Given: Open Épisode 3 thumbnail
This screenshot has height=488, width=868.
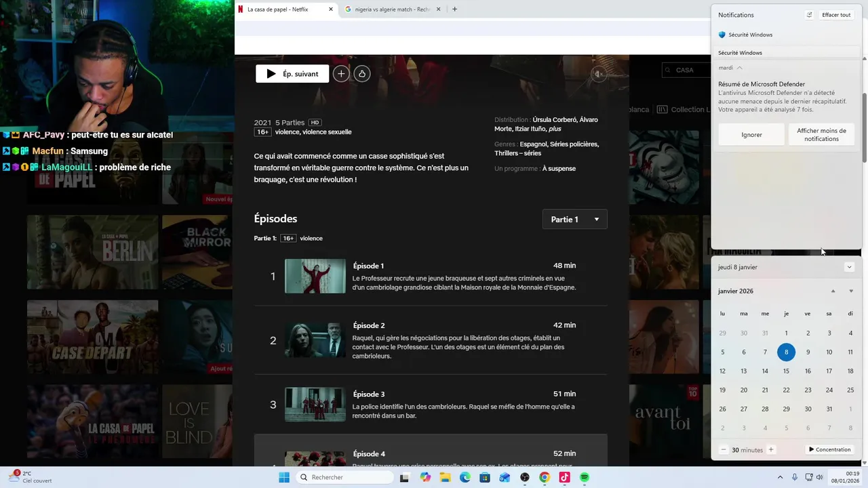Looking at the screenshot, I should (x=315, y=404).
